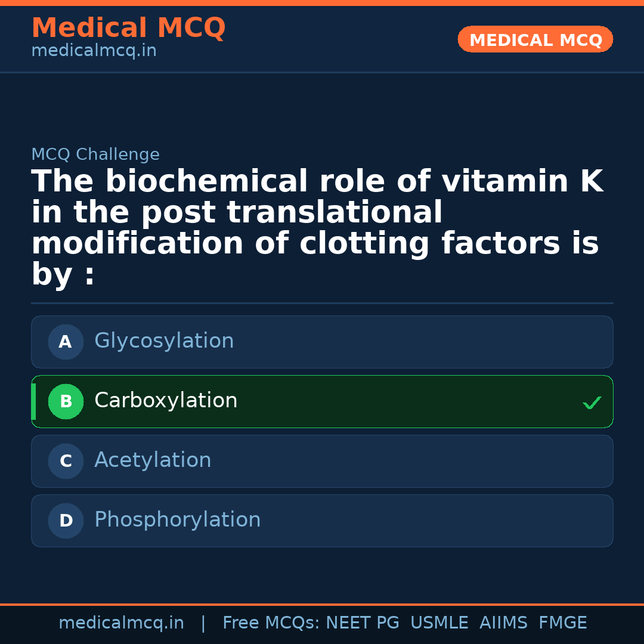Viewport: 644px width, 644px height.
Task: Click the Medical MCQ orange title
Action: (128, 28)
